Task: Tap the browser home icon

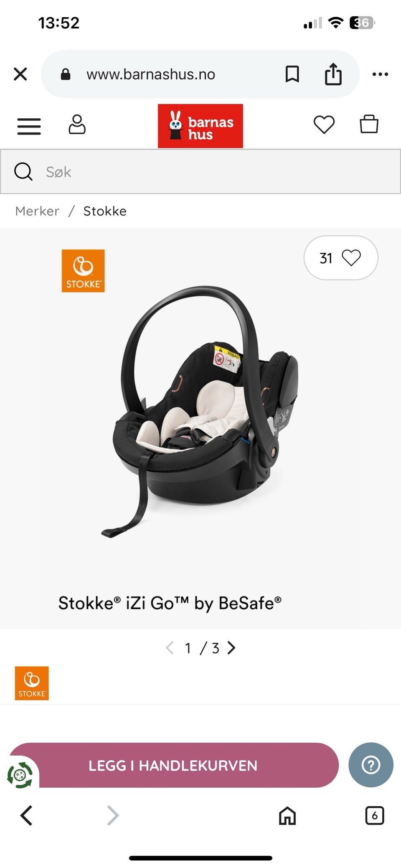Action: tap(287, 815)
